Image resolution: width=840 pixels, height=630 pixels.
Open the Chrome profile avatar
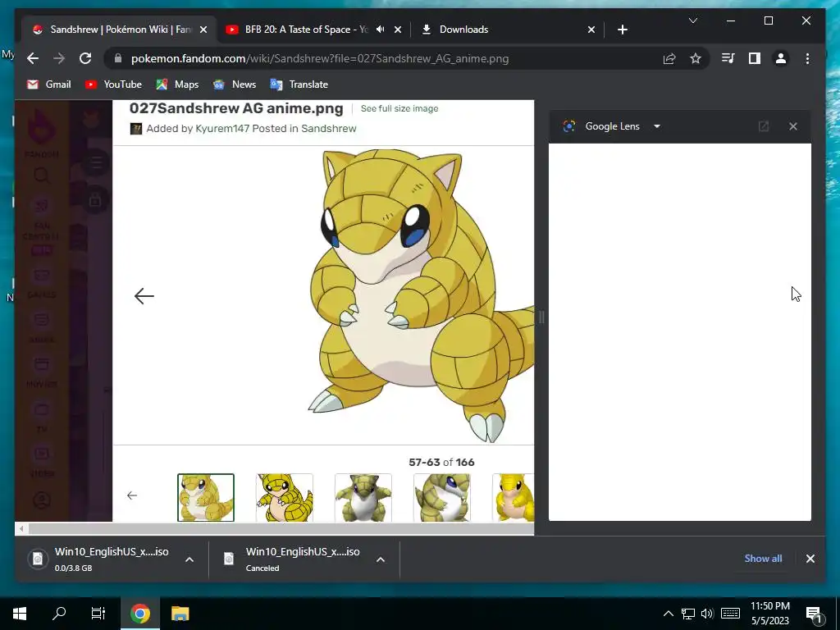tap(781, 58)
